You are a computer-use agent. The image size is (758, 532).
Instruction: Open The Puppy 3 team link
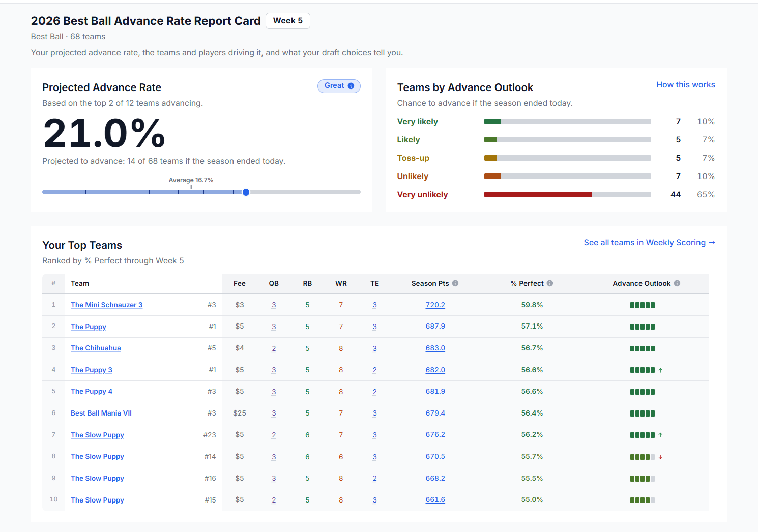pyautogui.click(x=92, y=370)
